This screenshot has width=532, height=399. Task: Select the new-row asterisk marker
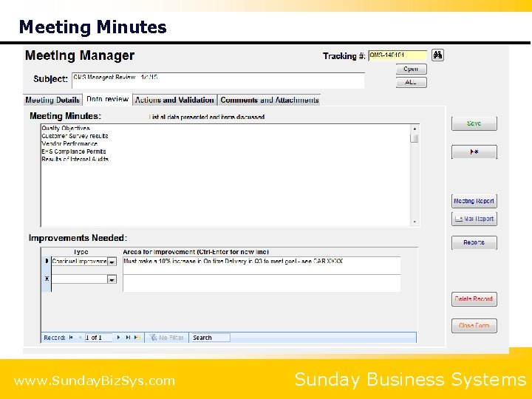point(47,279)
